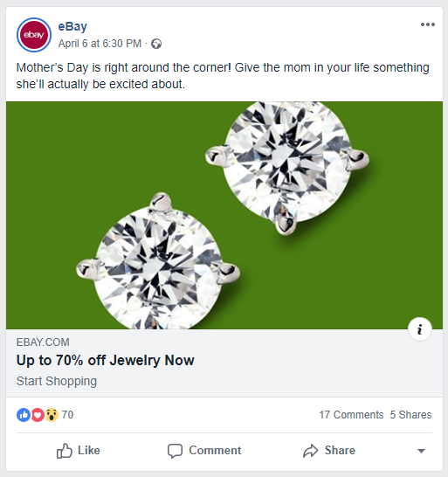Expand the dropdown arrow next to Share
The width and height of the screenshot is (448, 477).
point(421,451)
